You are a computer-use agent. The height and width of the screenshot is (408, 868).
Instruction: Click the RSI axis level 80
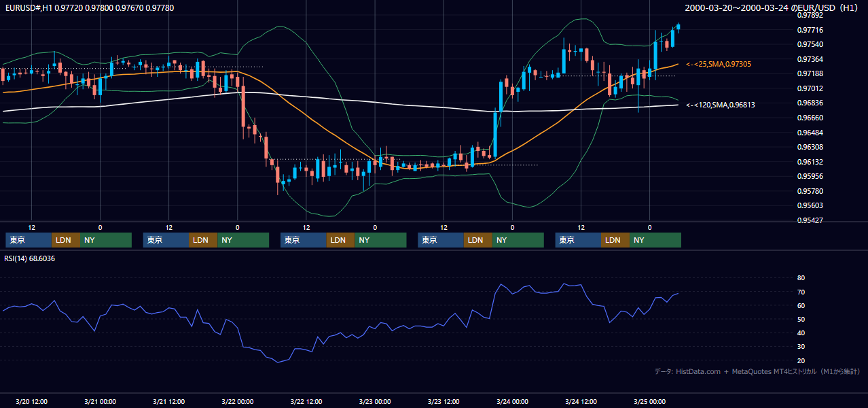[x=801, y=278]
